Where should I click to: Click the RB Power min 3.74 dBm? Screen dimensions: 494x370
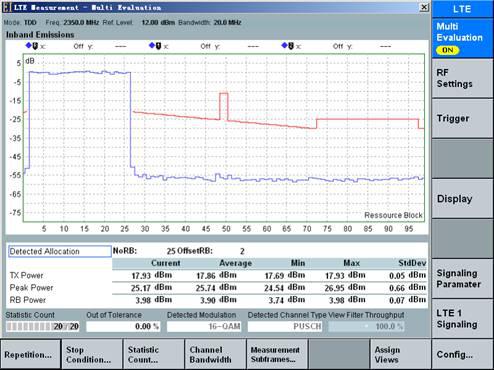tap(287, 300)
